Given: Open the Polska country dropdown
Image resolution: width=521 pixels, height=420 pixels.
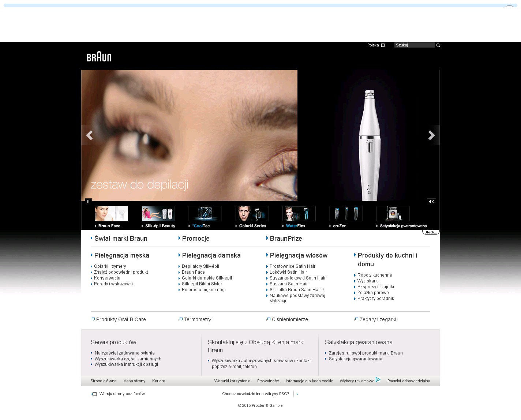Looking at the screenshot, I should click(383, 45).
